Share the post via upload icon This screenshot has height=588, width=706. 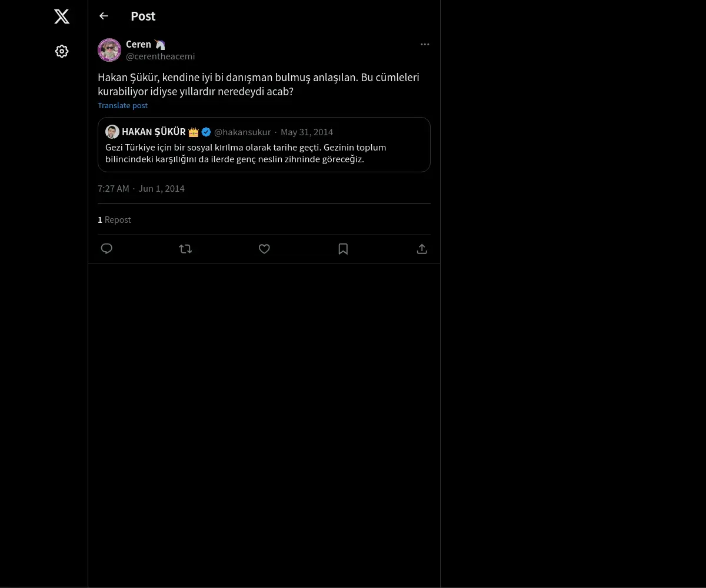422,249
